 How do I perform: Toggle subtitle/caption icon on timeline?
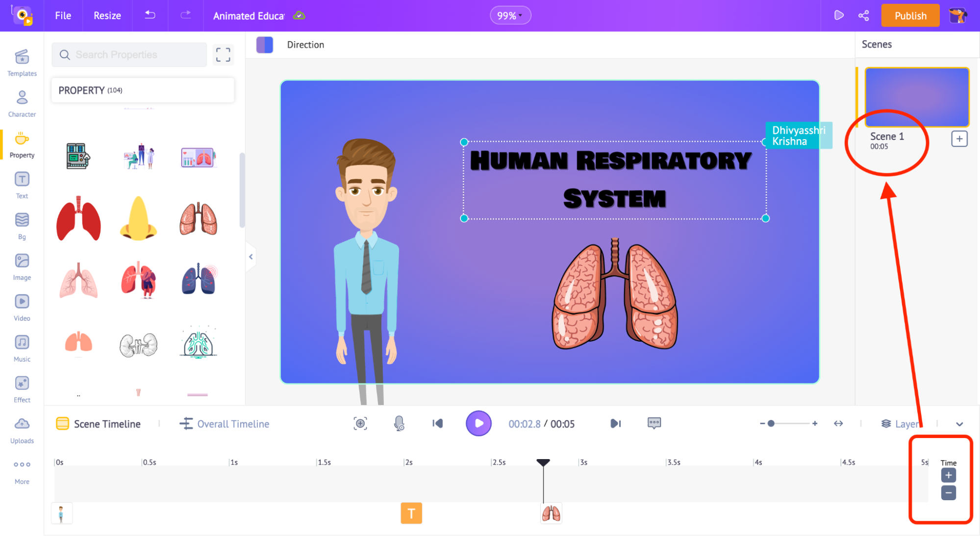(x=655, y=423)
